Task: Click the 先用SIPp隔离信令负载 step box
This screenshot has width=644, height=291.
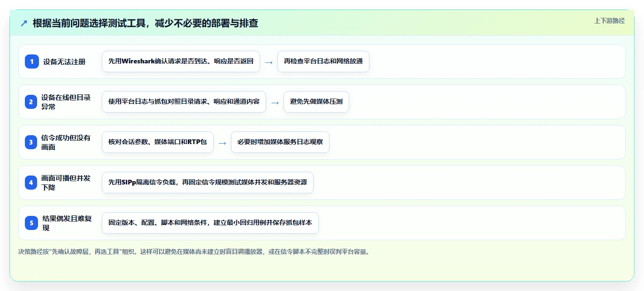Action: click(x=207, y=183)
